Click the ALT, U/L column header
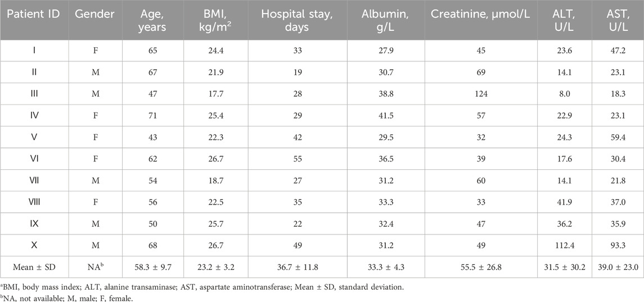Image resolution: width=644 pixels, height=302 pixels. pyautogui.click(x=564, y=20)
